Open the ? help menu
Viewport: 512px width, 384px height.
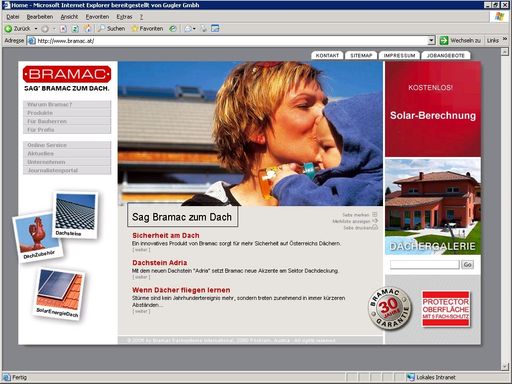tap(141, 17)
